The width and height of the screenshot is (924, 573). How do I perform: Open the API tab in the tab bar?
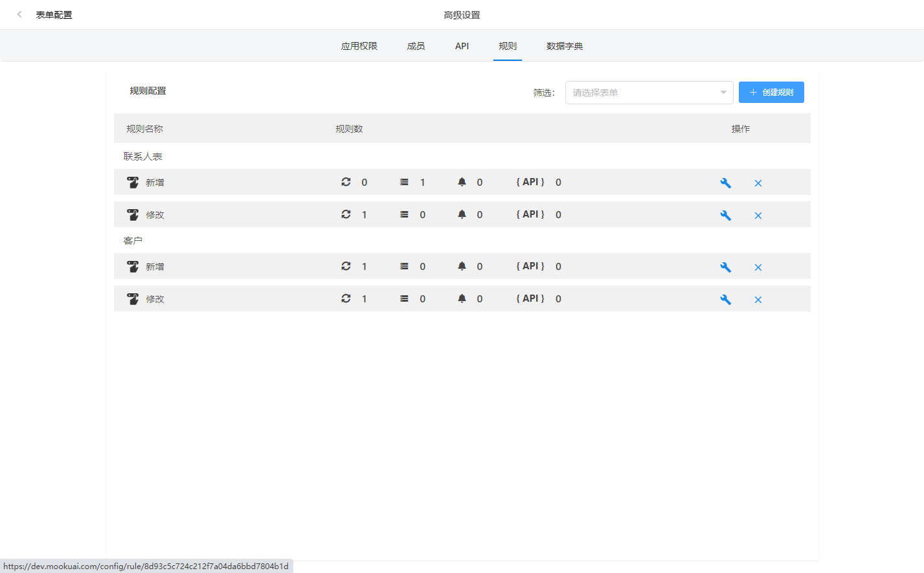coord(462,46)
